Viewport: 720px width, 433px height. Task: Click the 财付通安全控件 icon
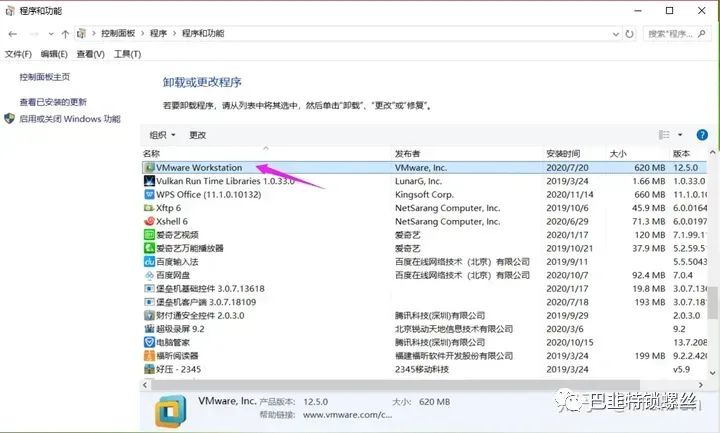click(149, 315)
